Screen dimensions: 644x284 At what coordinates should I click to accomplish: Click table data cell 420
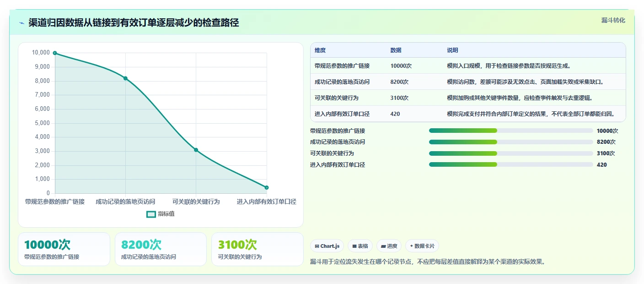[395, 114]
